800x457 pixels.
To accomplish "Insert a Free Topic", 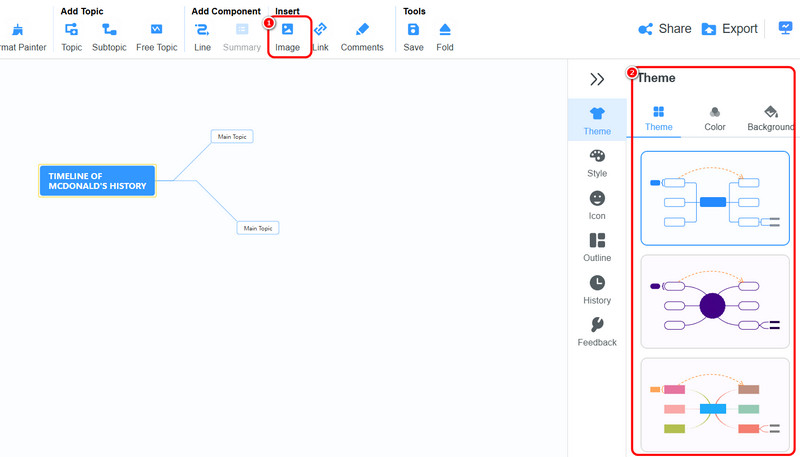I will coord(157,38).
